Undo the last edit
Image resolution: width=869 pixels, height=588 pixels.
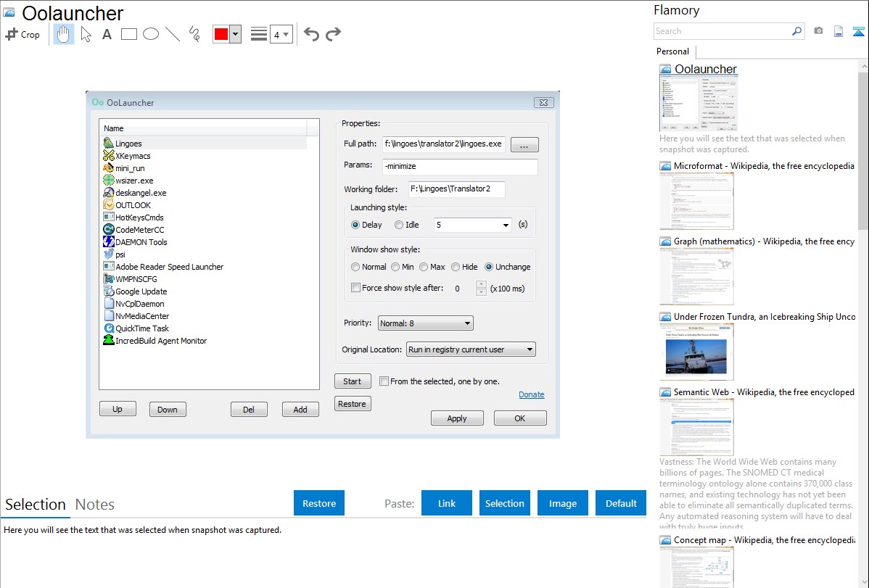pos(311,34)
